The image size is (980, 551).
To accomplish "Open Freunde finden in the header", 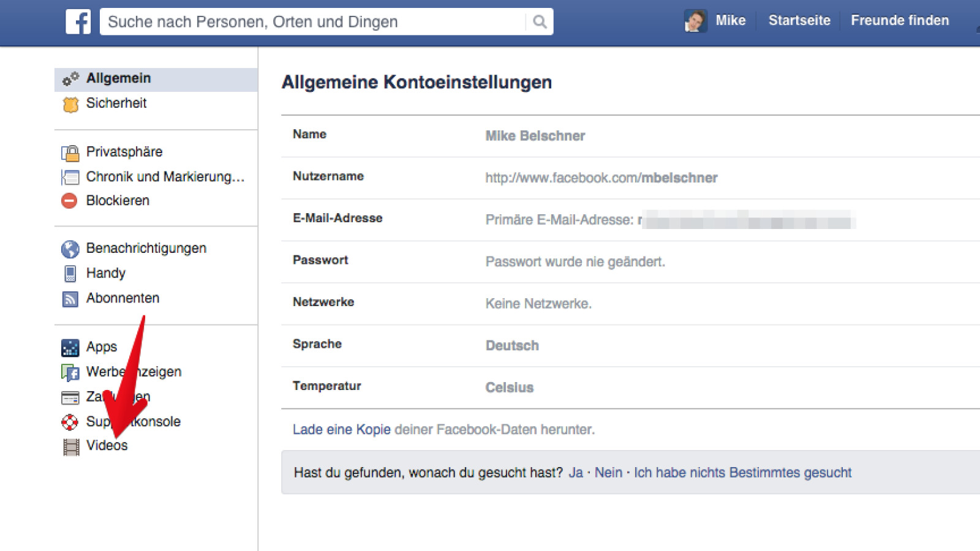I will click(899, 20).
